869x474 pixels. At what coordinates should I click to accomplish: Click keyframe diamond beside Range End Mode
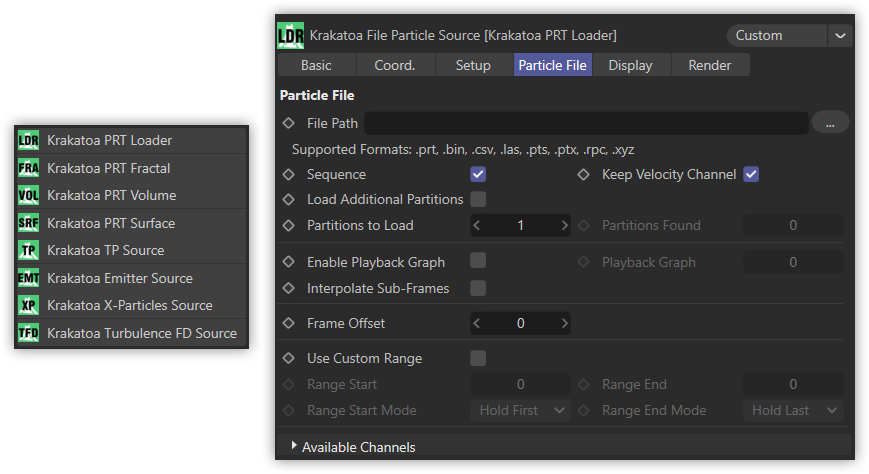pyautogui.click(x=584, y=410)
